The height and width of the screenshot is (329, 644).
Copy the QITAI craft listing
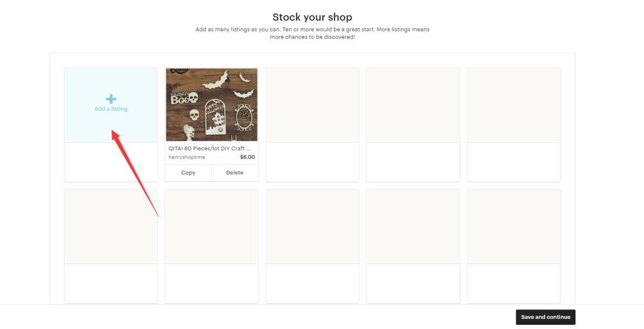click(x=188, y=173)
